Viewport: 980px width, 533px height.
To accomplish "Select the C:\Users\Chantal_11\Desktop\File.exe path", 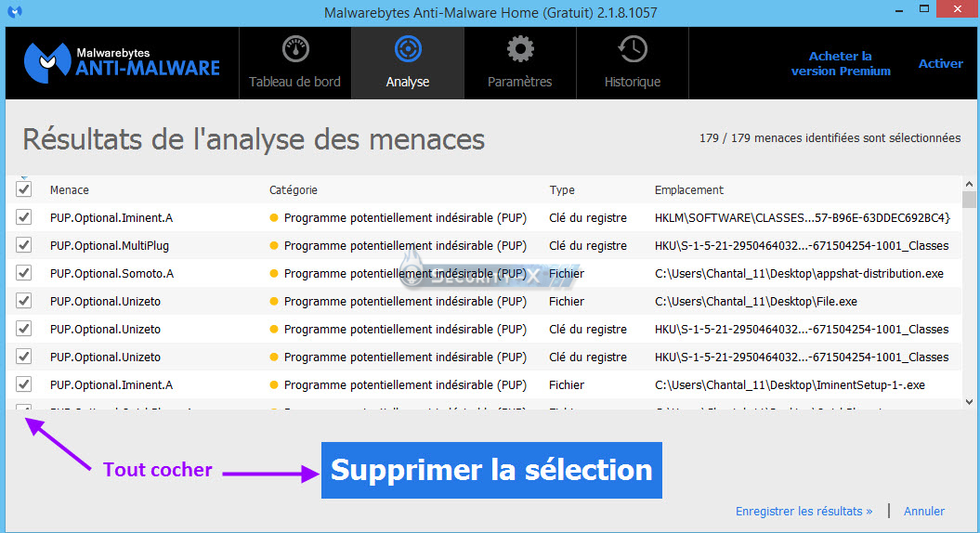I will [755, 301].
